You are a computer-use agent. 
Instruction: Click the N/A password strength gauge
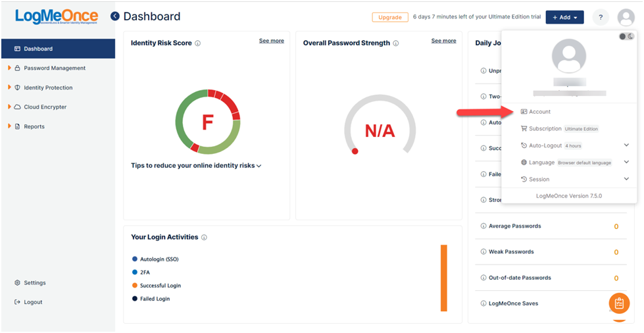[x=380, y=125]
